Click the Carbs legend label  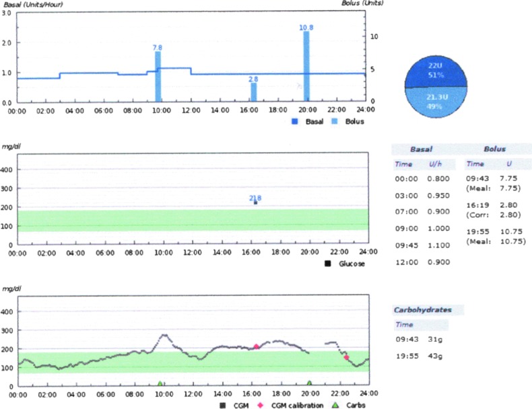[356, 405]
